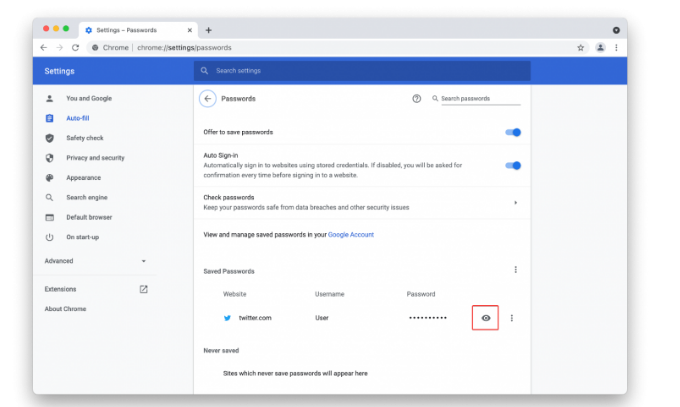Click the Search settings field
Viewport: 680px width, 407px height.
[362, 71]
